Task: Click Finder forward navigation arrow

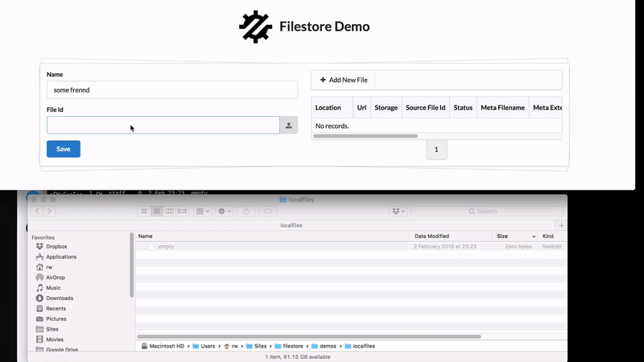Action: [49, 212]
